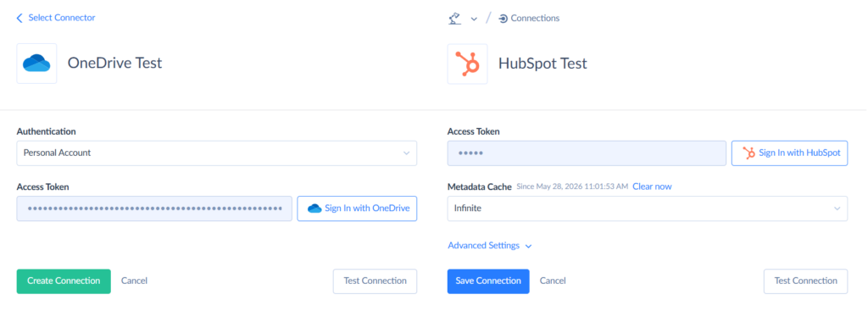Cancel the OneDrive connection form
Image resolution: width=868 pixels, height=317 pixels.
[x=135, y=281]
